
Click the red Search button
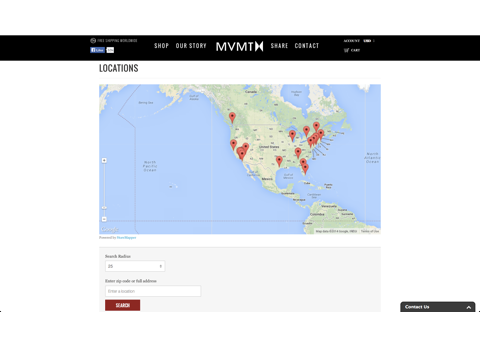(x=123, y=305)
